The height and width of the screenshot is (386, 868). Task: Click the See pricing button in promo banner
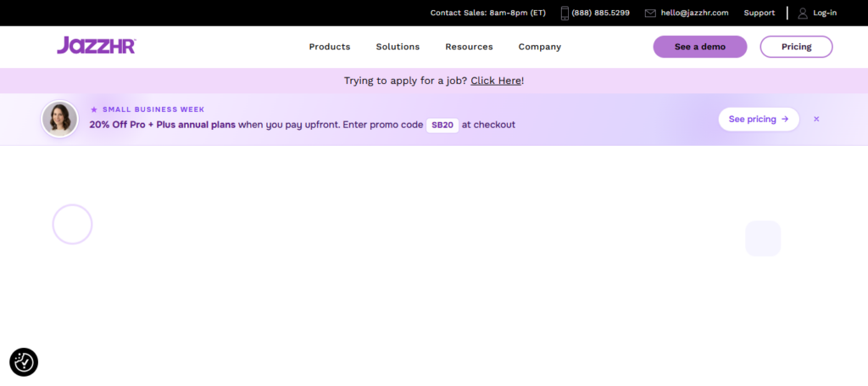tap(759, 119)
